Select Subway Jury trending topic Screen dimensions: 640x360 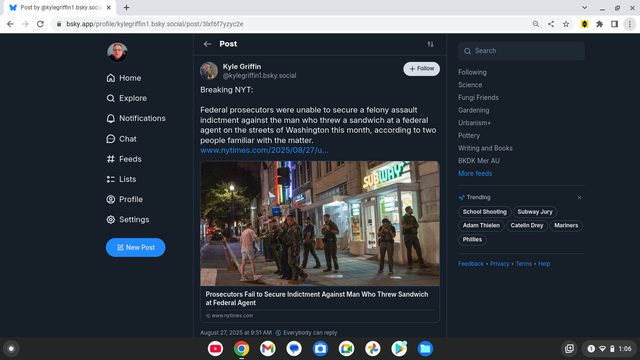tap(535, 212)
